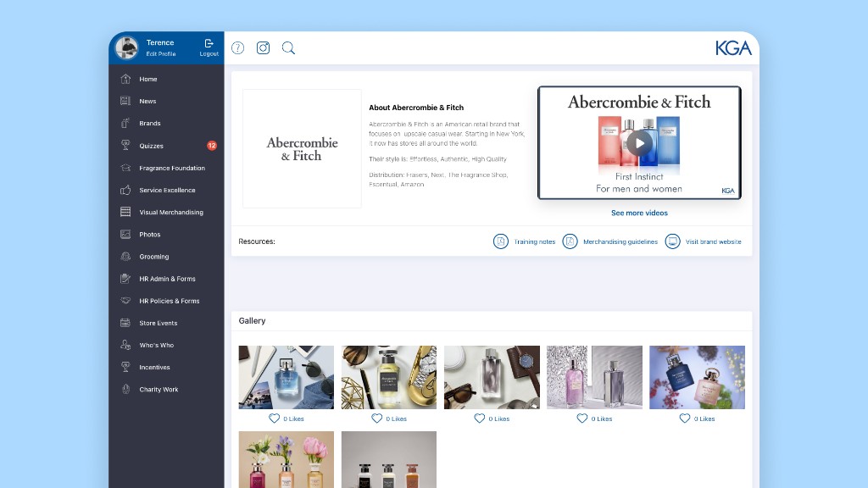Open gallery photo with blue perfume and sunglasses
868x488 pixels.
[x=287, y=377]
